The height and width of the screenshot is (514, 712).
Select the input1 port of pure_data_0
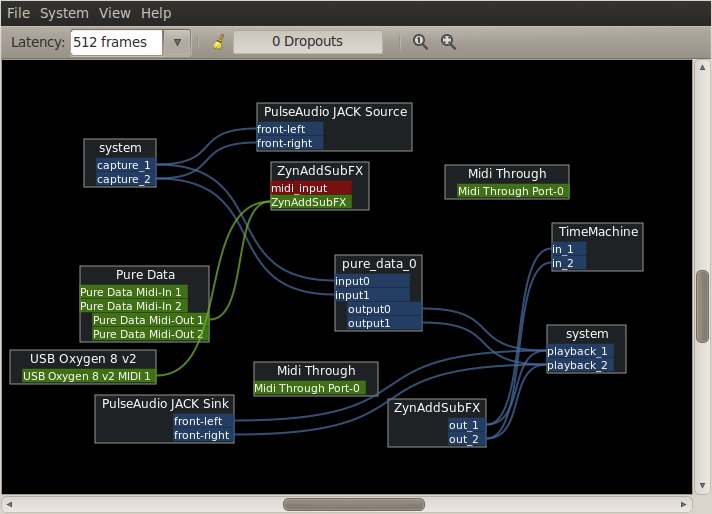[372, 296]
